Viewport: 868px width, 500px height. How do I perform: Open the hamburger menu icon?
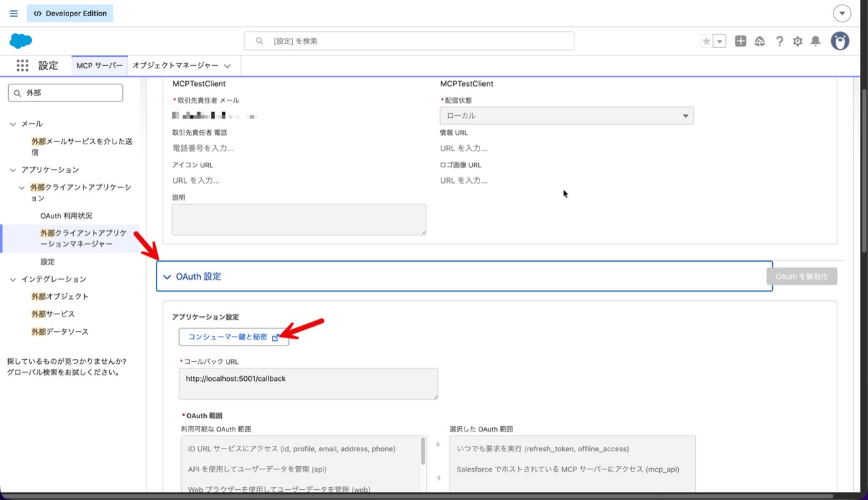[14, 14]
